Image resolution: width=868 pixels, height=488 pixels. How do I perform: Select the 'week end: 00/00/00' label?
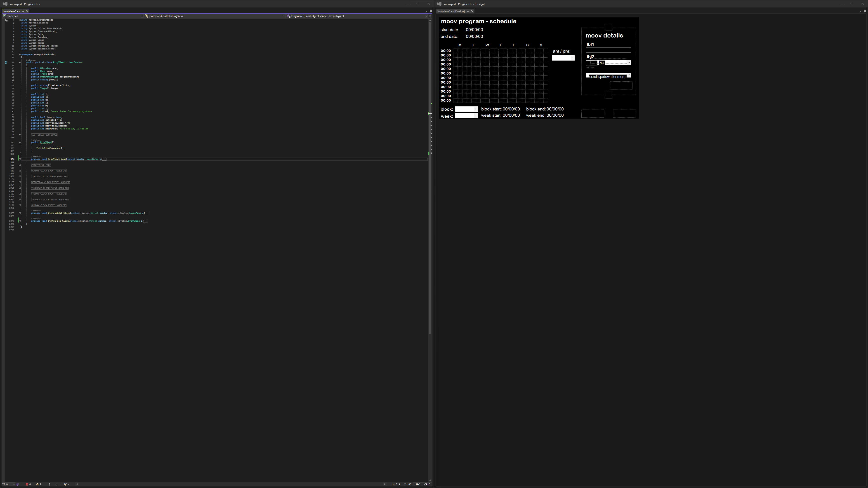tap(545, 115)
